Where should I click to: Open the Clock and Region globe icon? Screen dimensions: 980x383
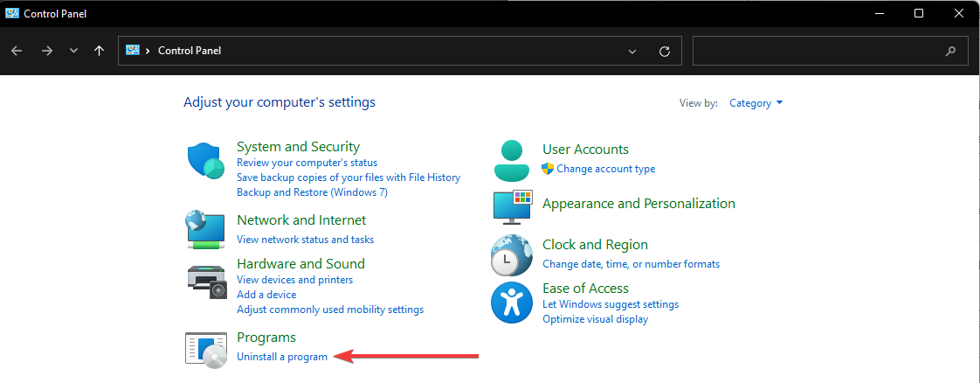click(511, 254)
